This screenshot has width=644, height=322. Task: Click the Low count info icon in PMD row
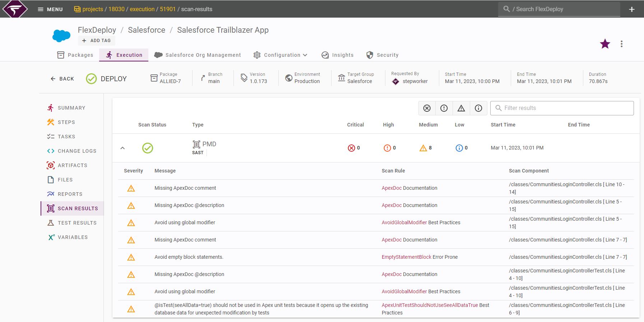(x=459, y=148)
